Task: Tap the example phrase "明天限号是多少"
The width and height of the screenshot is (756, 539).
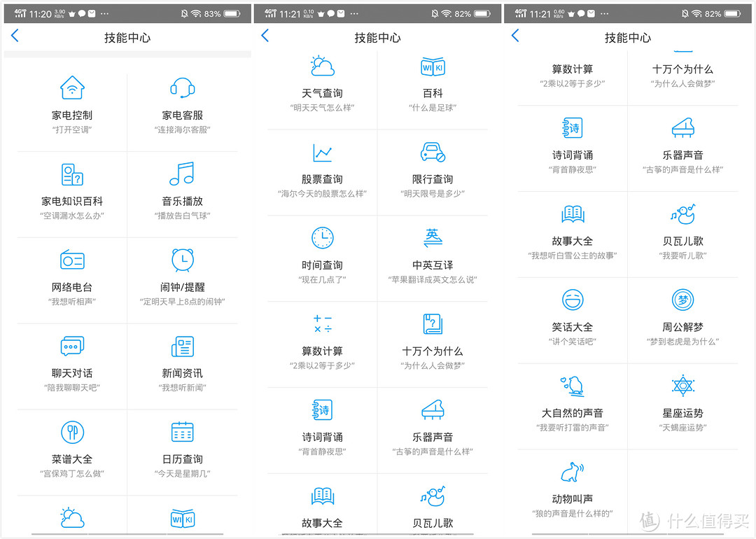Action: click(433, 194)
